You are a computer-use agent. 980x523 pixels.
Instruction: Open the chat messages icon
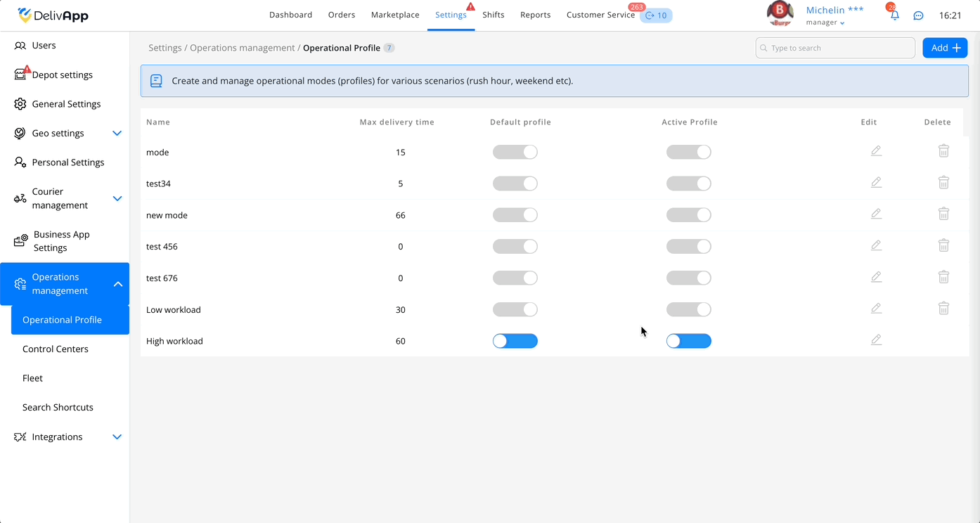click(x=918, y=15)
